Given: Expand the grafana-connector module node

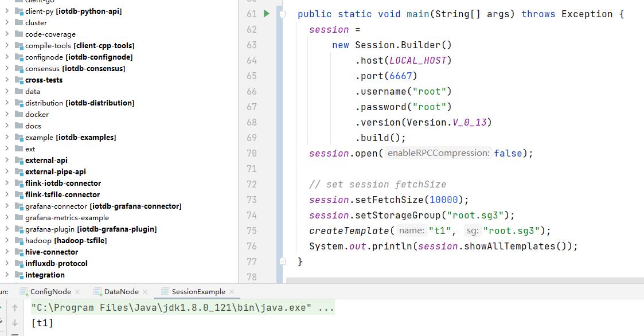Looking at the screenshot, I should pos(6,206).
